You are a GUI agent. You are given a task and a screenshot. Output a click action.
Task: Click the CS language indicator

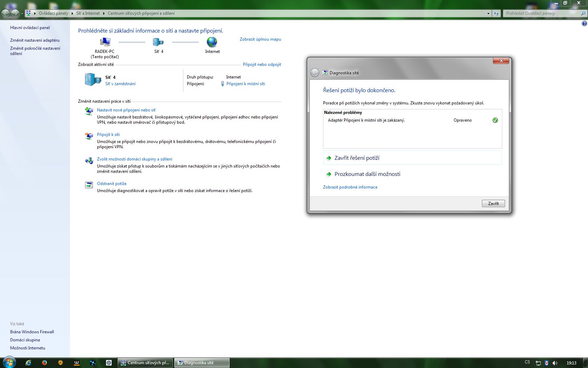coord(527,362)
